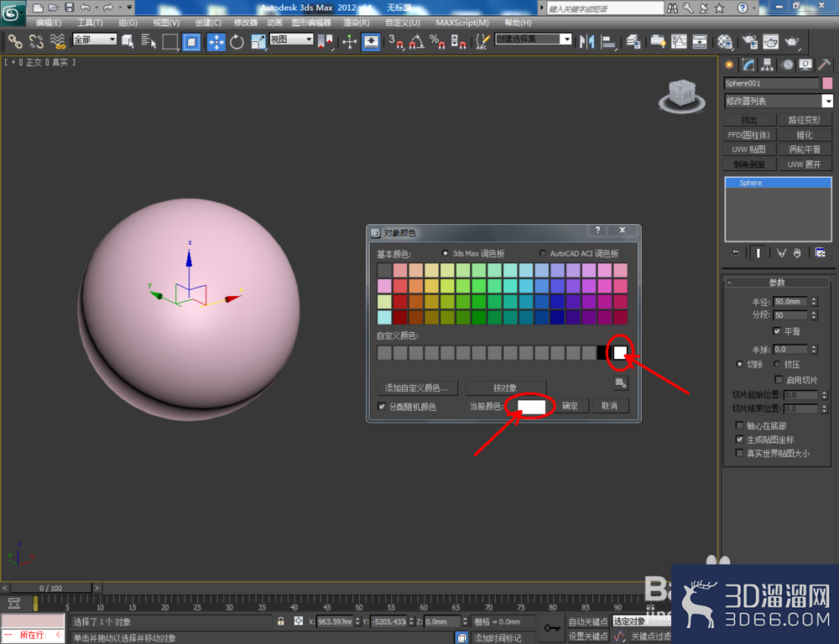Pick the white custom color swatch
The height and width of the screenshot is (644, 839).
pyautogui.click(x=620, y=352)
